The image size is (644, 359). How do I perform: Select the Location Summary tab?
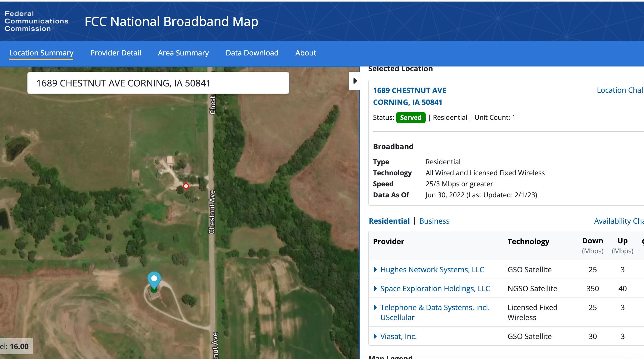pos(41,53)
